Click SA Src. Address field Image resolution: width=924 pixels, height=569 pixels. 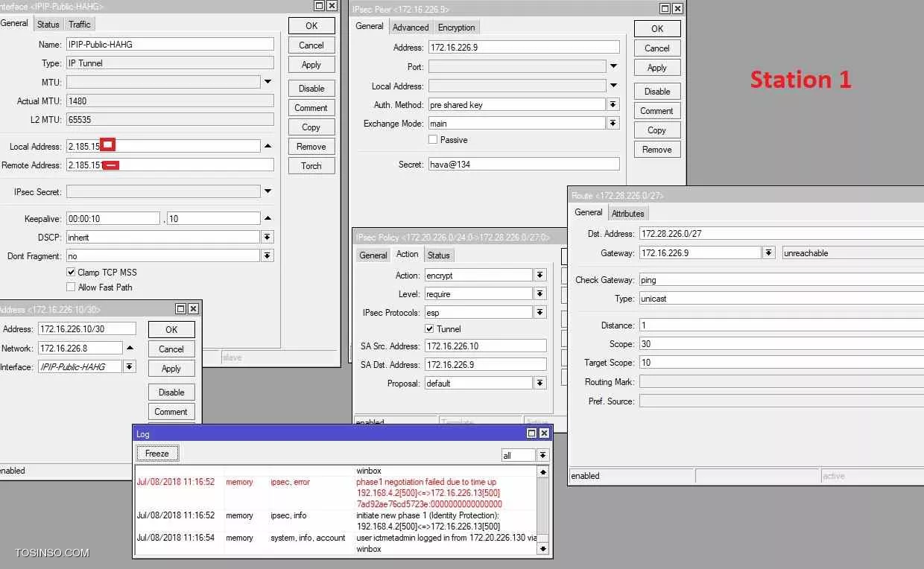(485, 346)
